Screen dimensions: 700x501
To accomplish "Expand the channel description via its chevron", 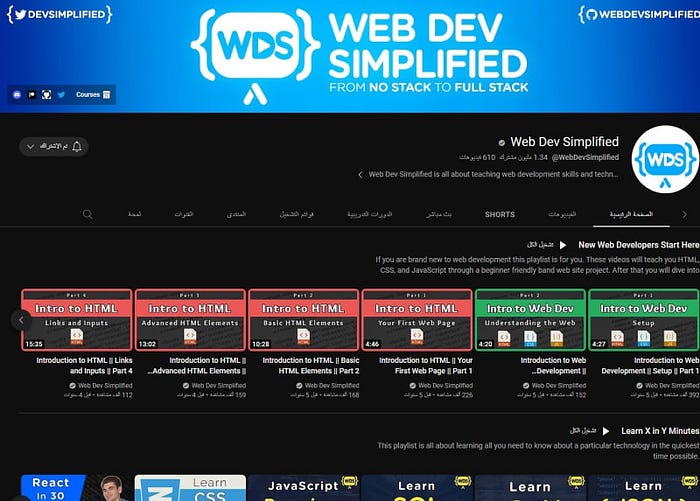I will click(360, 175).
